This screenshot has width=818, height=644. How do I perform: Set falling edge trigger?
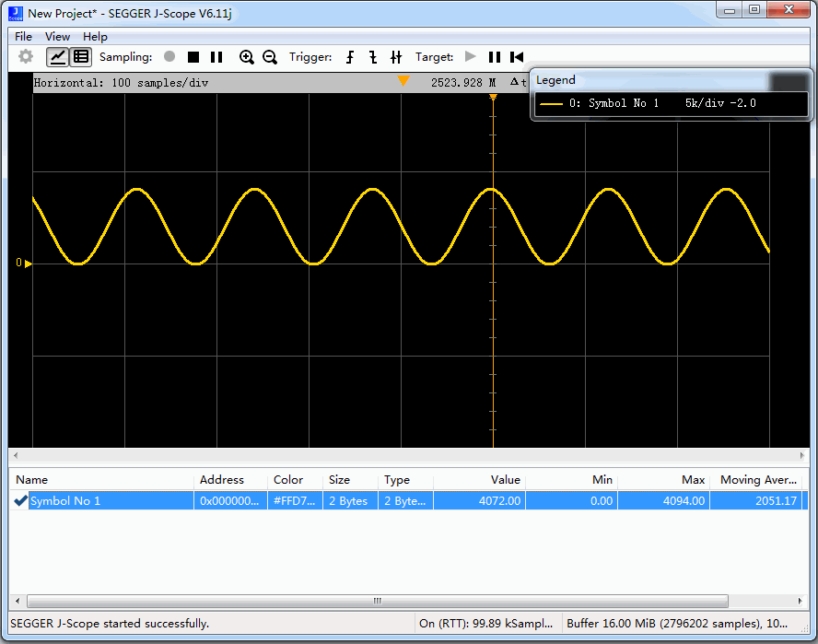373,57
